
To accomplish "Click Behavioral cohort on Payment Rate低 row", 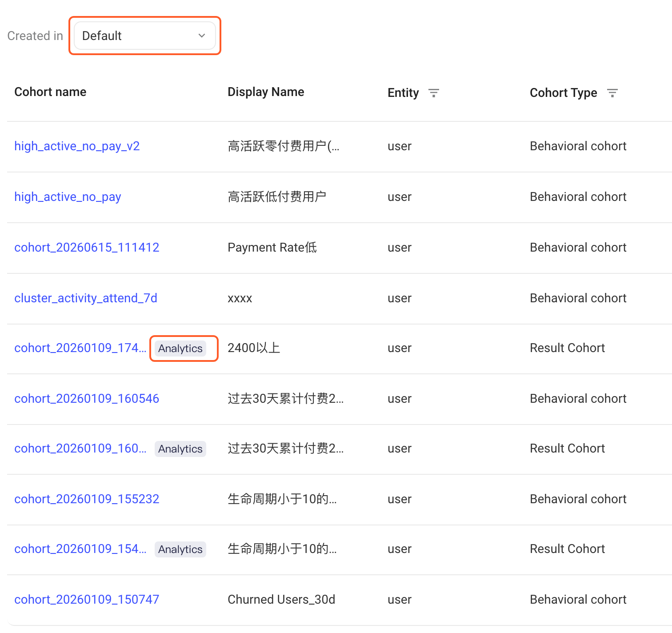I will [x=578, y=247].
